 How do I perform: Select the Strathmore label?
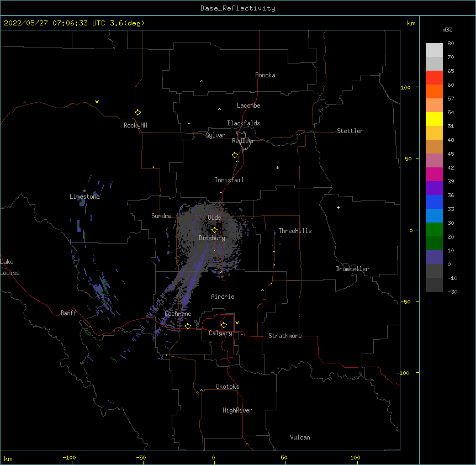click(285, 336)
